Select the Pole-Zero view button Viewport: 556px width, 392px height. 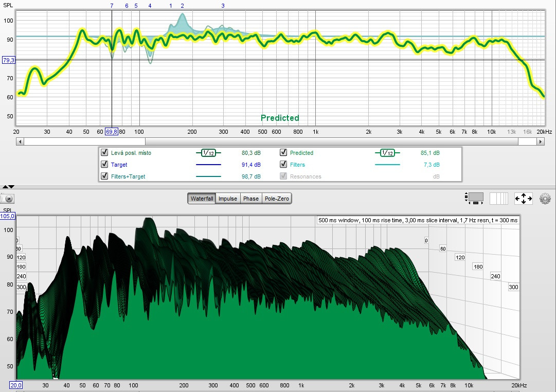[x=277, y=199]
